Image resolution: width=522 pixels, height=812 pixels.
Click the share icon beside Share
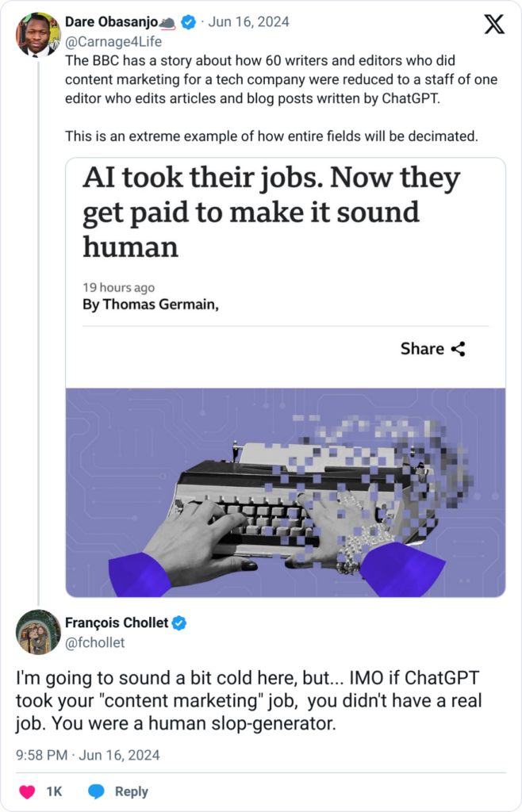[459, 349]
